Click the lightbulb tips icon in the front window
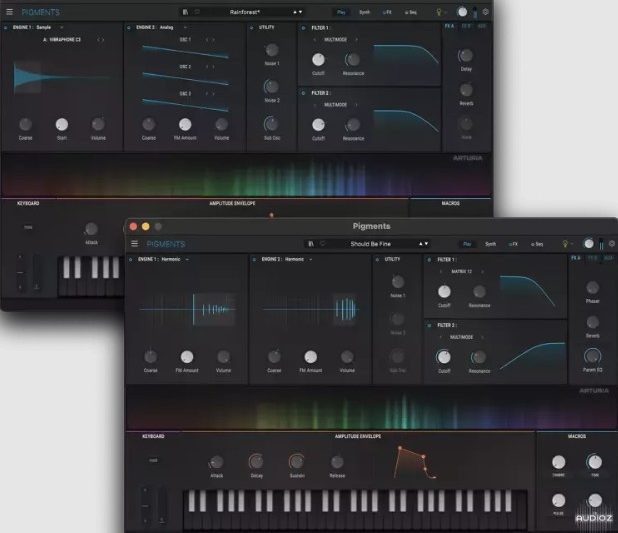Image resolution: width=618 pixels, height=533 pixels. 565,244
